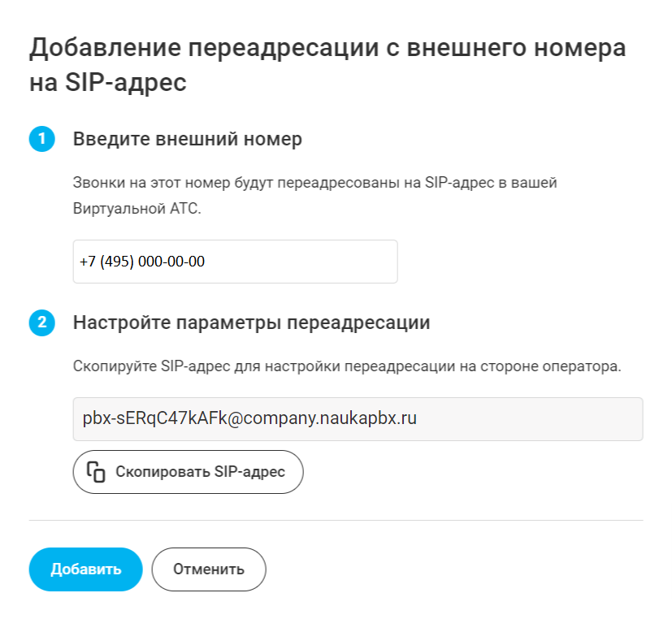The height and width of the screenshot is (619, 672).
Task: Click the Скопировать SIP-адрес button label
Action: pos(200,472)
